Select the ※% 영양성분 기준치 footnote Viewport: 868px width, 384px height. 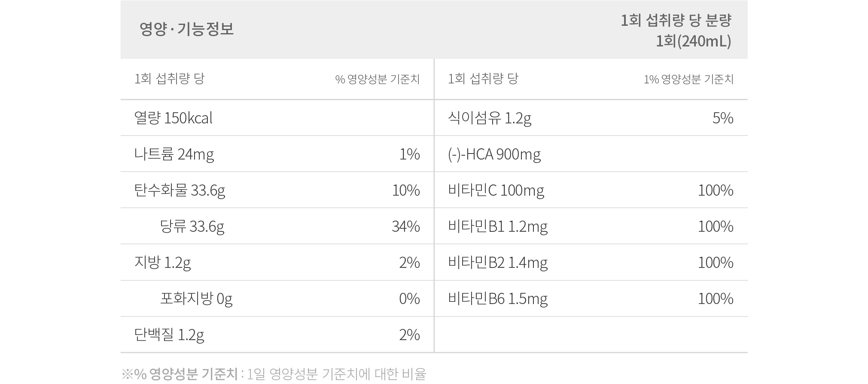pos(274,374)
